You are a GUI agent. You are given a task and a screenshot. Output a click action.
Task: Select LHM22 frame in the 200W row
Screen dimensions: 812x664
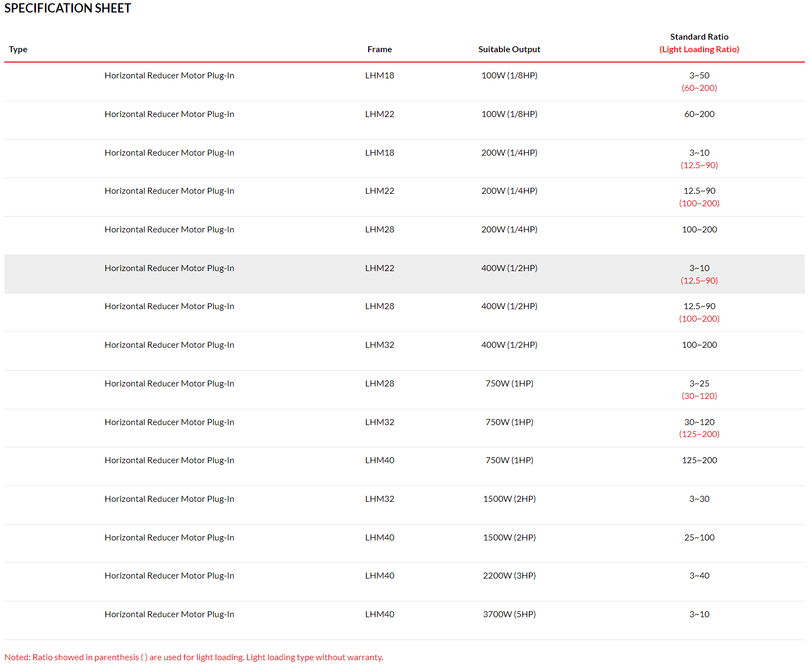click(380, 191)
